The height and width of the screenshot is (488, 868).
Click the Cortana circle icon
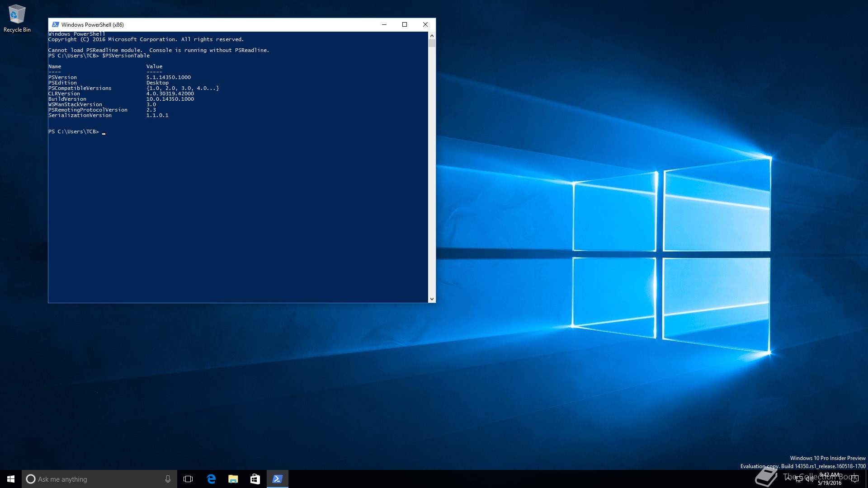click(x=30, y=479)
